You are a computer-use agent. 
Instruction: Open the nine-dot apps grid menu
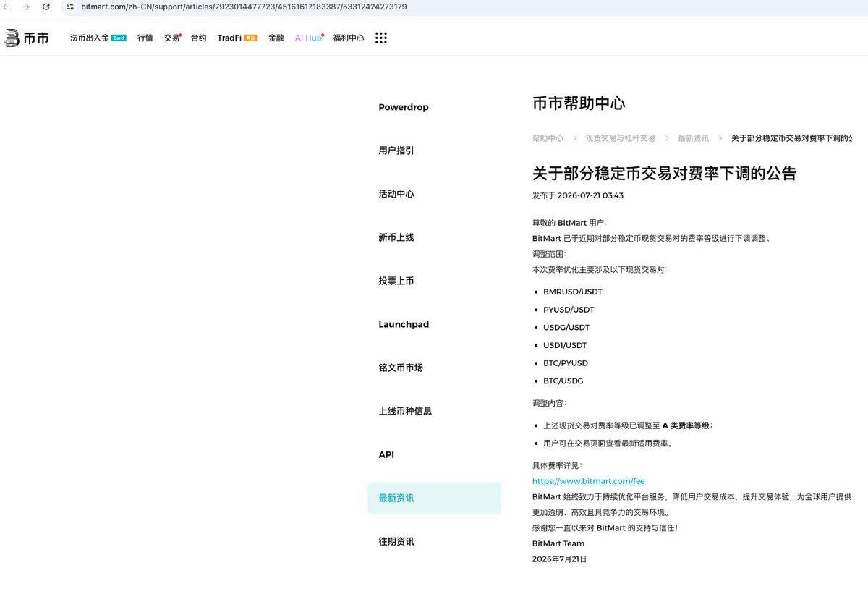[x=381, y=38]
